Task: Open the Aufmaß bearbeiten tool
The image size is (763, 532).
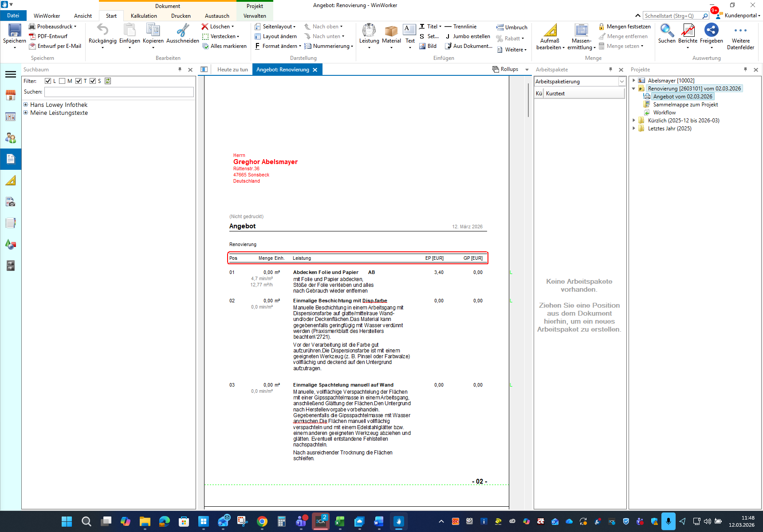Action: pos(550,31)
